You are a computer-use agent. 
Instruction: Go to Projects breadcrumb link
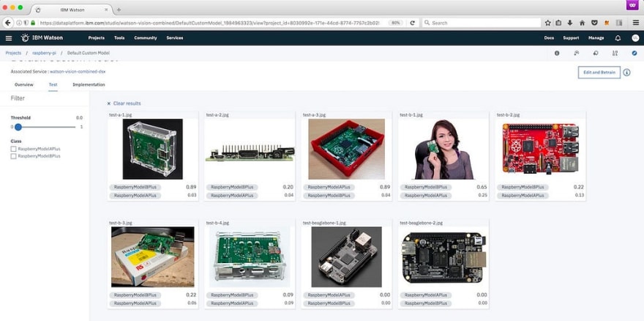coord(13,53)
